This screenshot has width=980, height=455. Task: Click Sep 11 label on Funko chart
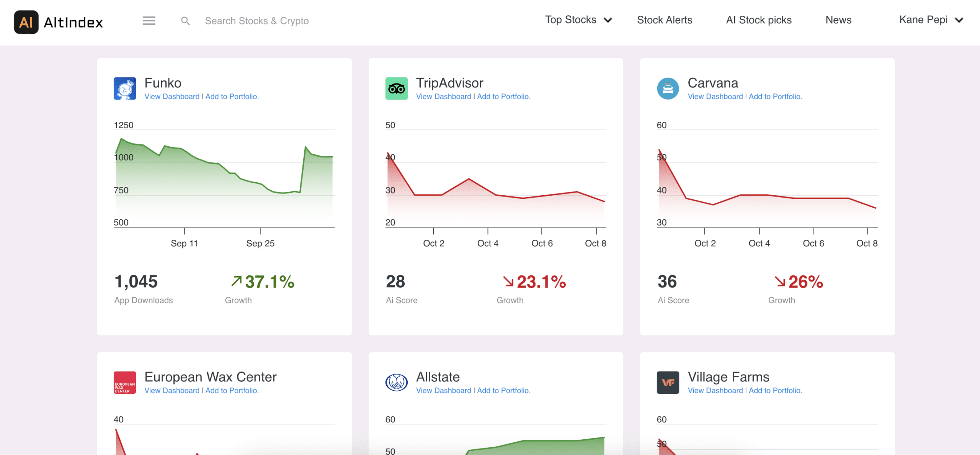coord(184,243)
